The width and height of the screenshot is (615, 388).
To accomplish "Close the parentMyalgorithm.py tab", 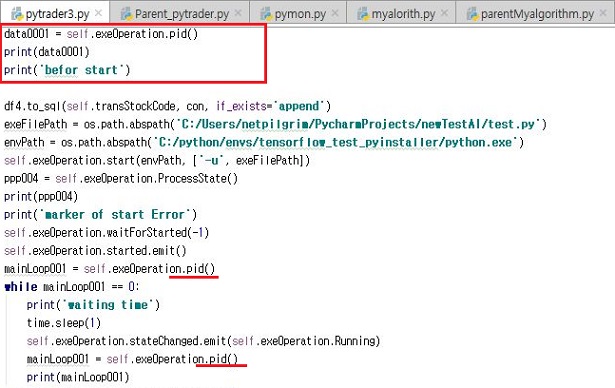I will click(x=603, y=13).
